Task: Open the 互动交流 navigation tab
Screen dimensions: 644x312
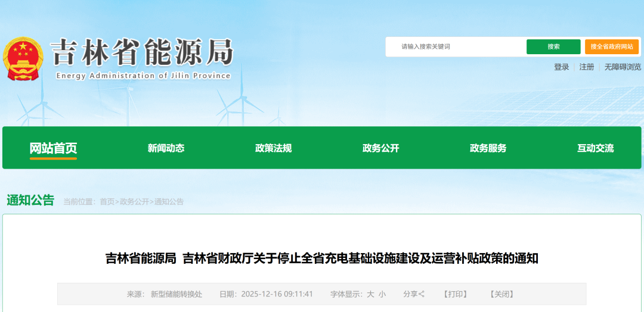Action: (595, 148)
